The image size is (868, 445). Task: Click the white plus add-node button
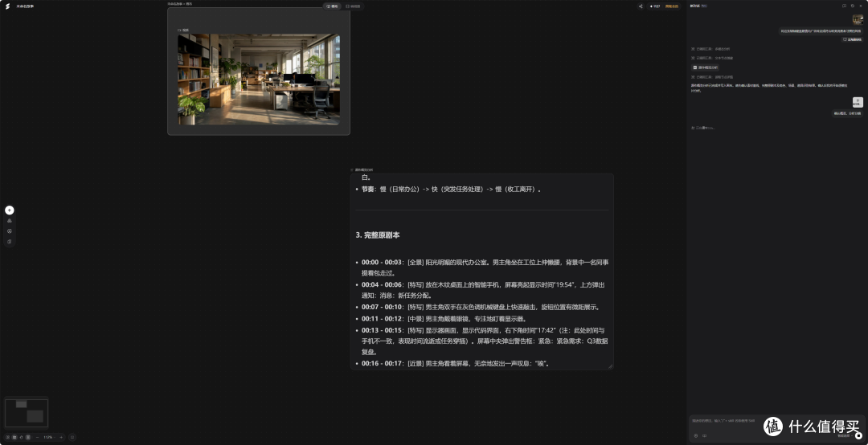pyautogui.click(x=10, y=210)
